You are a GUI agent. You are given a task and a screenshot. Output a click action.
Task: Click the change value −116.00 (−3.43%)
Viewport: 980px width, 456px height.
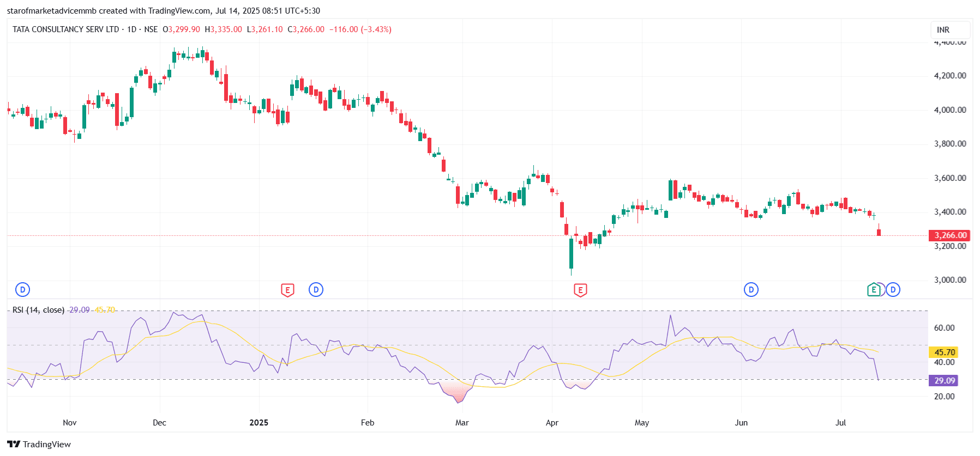[x=360, y=29]
